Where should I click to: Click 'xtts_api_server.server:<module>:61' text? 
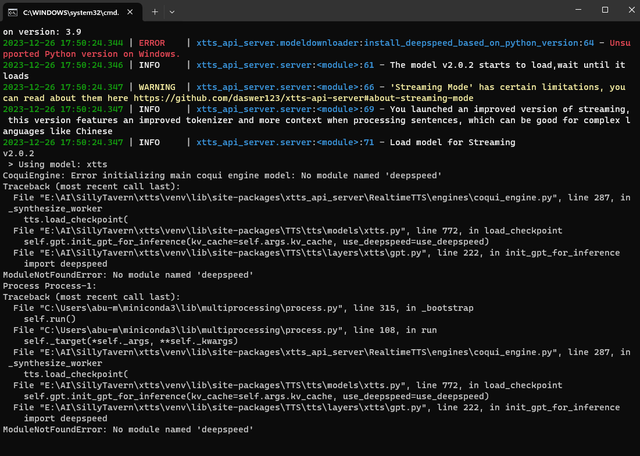285,65
